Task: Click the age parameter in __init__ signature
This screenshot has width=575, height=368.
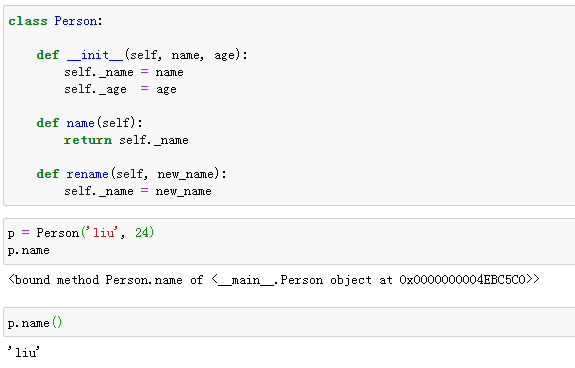Action: coord(224,56)
